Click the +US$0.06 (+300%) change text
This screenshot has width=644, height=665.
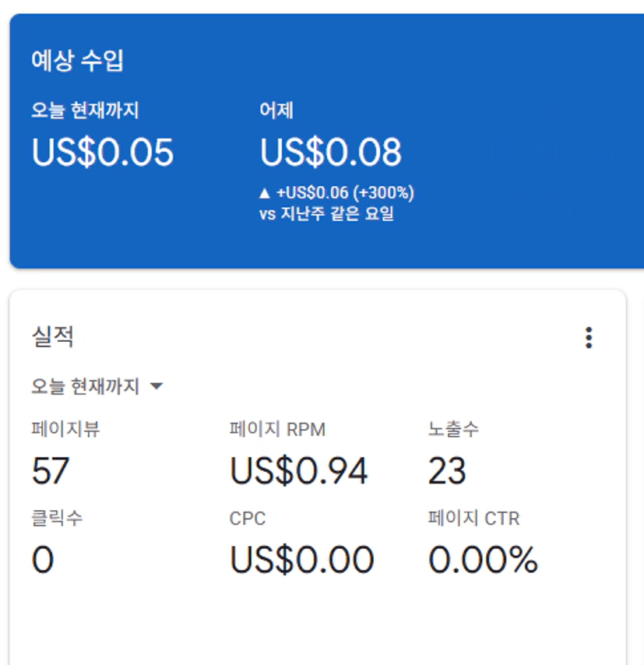(345, 192)
